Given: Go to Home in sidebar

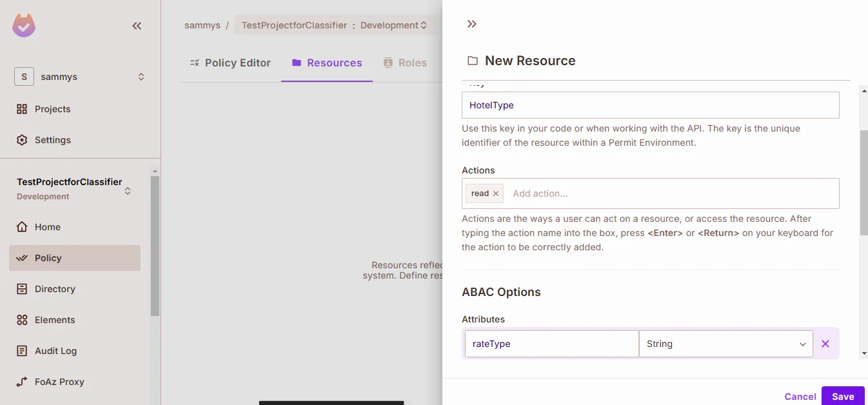Looking at the screenshot, I should [x=47, y=227].
